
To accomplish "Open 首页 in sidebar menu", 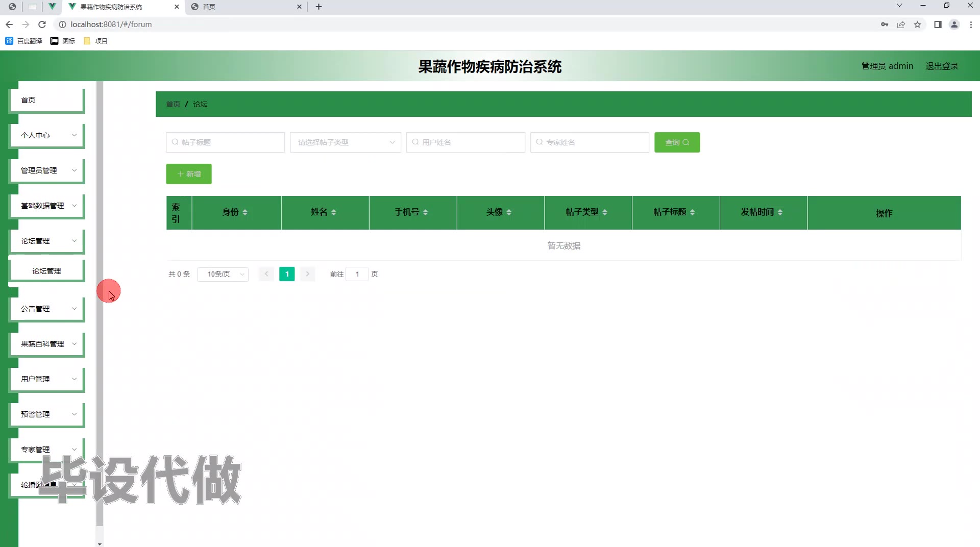I will [x=47, y=100].
